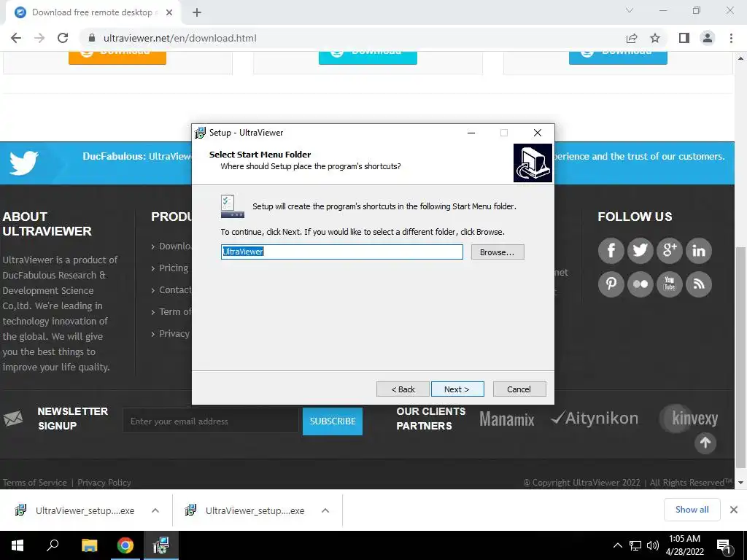Image resolution: width=747 pixels, height=560 pixels.
Task: Expand options for first UltraViewer_setup download
Action: (155, 510)
